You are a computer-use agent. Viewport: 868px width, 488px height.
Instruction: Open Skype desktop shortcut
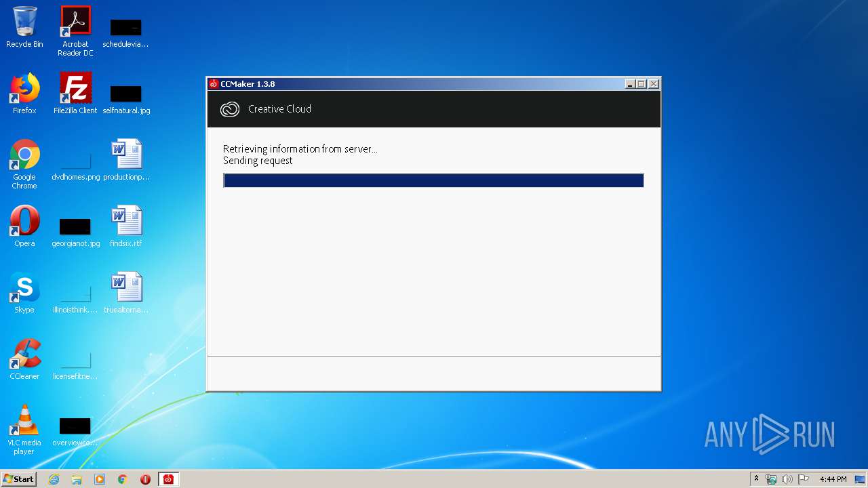[24, 293]
